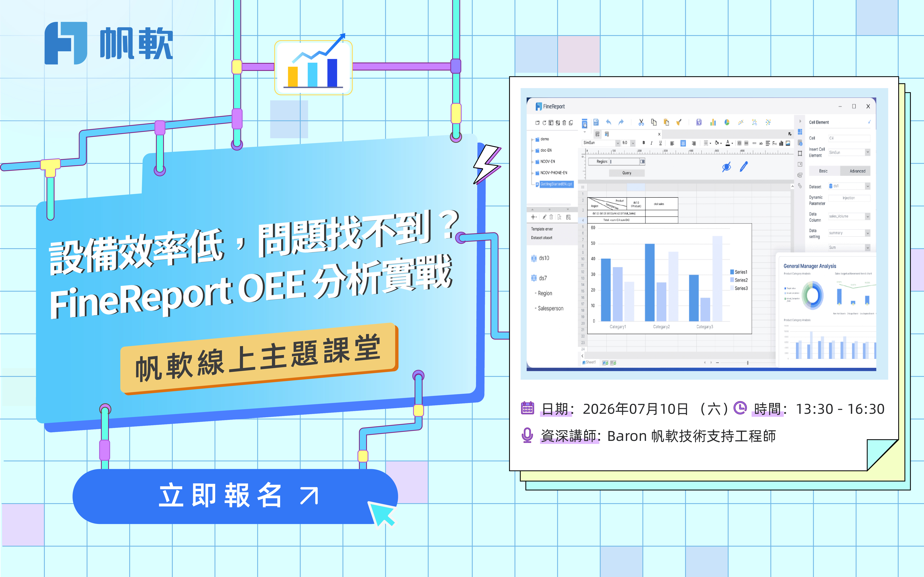This screenshot has width=924, height=577.
Task: Click the edit dataset pencil icon
Action: tap(545, 217)
